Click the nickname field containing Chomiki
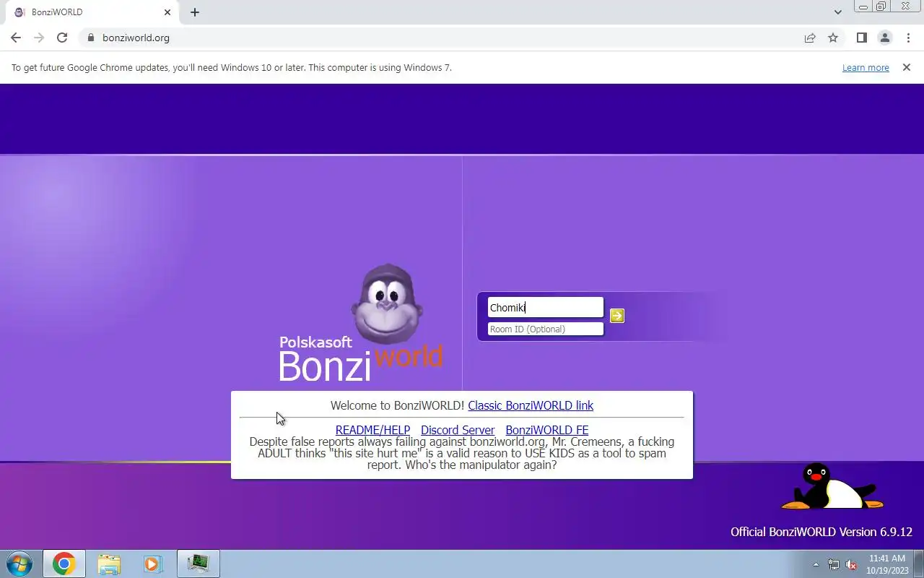 (x=545, y=307)
